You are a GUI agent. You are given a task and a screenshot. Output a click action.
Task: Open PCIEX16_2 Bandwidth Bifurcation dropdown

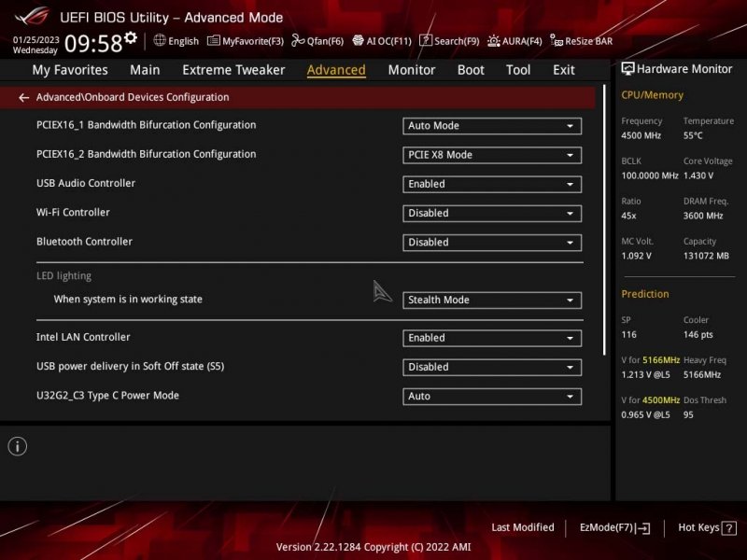(x=492, y=155)
